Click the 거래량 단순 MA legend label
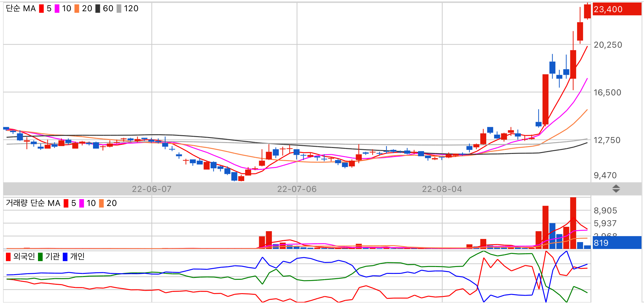 click(x=33, y=203)
